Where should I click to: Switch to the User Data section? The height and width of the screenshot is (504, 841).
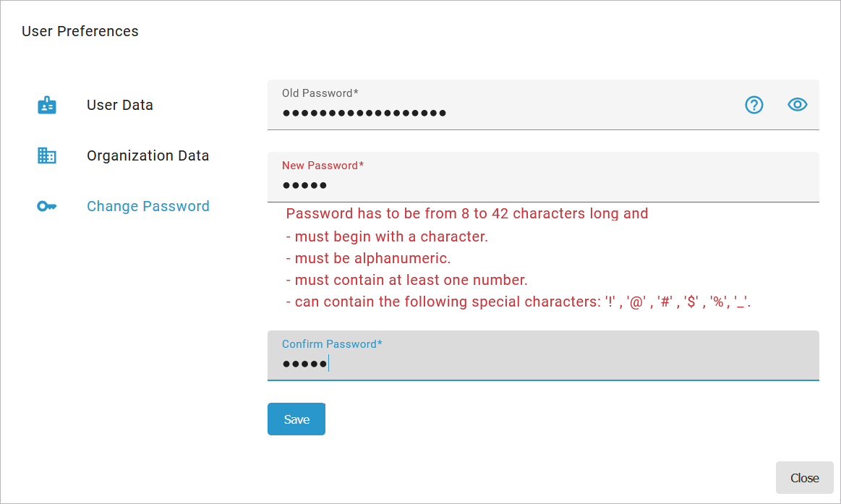[120, 105]
